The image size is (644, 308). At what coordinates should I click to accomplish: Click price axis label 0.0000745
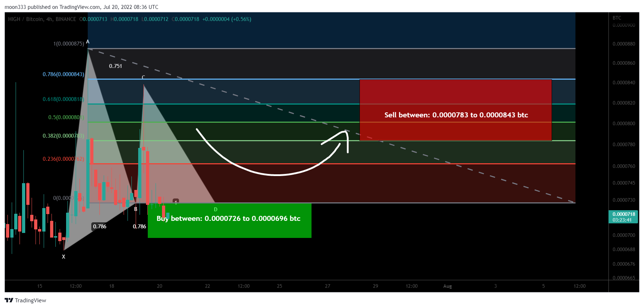[x=624, y=183]
